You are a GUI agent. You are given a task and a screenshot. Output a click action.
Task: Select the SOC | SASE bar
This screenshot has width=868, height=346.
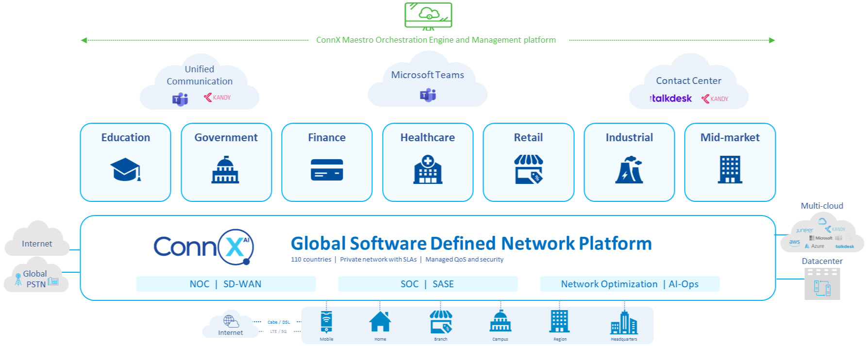coord(428,284)
